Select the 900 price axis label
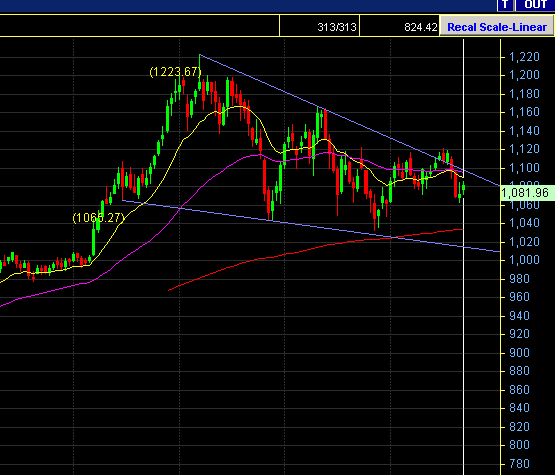Viewport: 555px width, 475px height. pyautogui.click(x=519, y=353)
